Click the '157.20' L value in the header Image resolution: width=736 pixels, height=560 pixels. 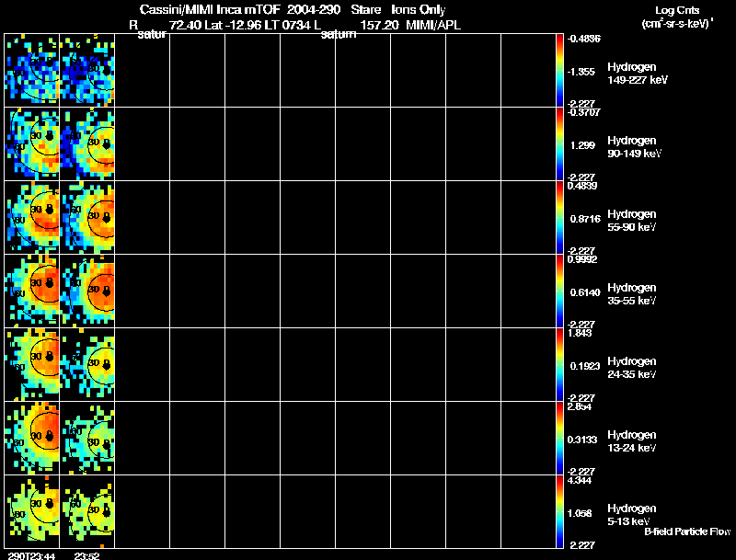[x=379, y=25]
